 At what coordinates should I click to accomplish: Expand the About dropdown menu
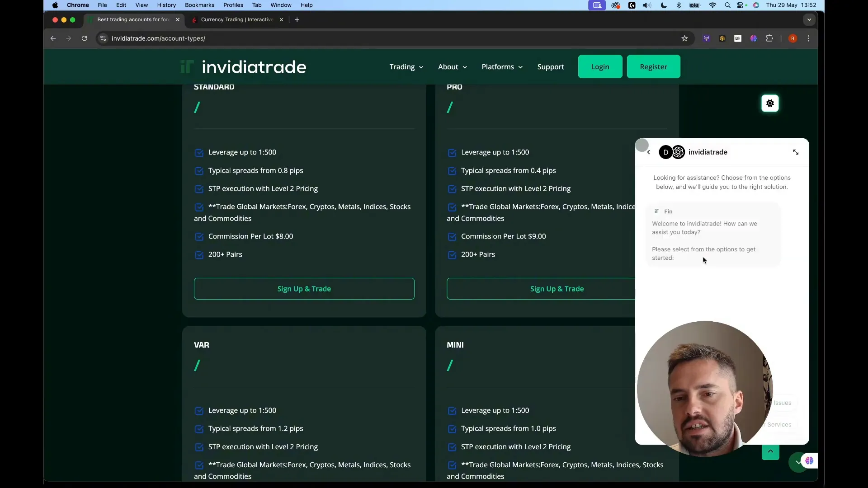pyautogui.click(x=452, y=67)
